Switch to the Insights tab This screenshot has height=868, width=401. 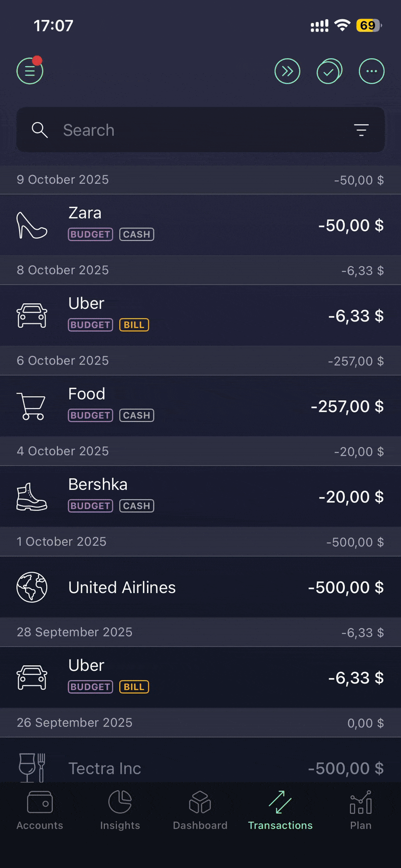point(120,810)
